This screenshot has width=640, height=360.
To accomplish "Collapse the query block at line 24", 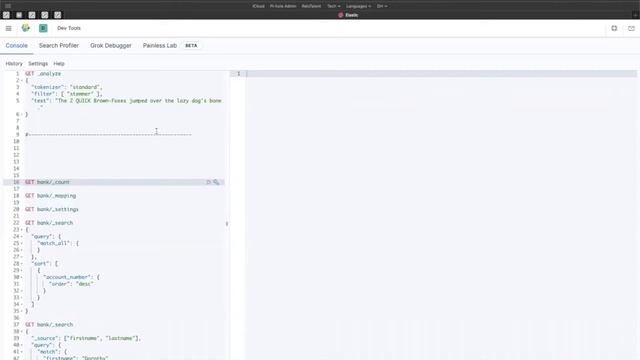I will (22, 237).
